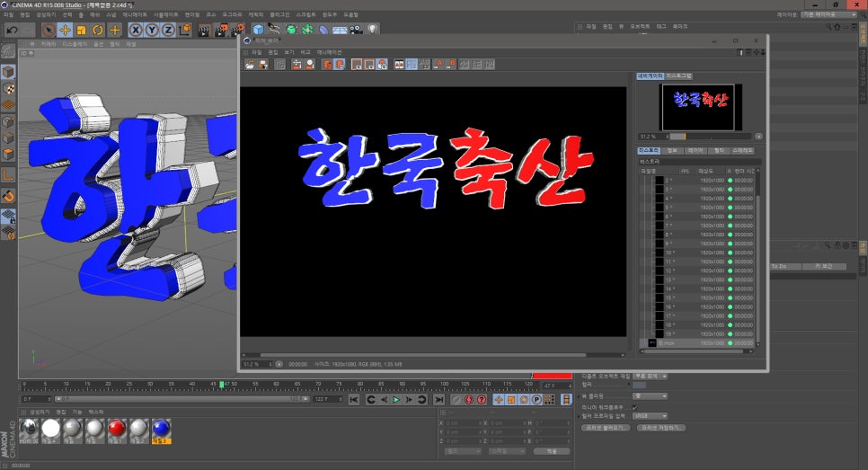Click Go to Start of animation button

pos(354,399)
